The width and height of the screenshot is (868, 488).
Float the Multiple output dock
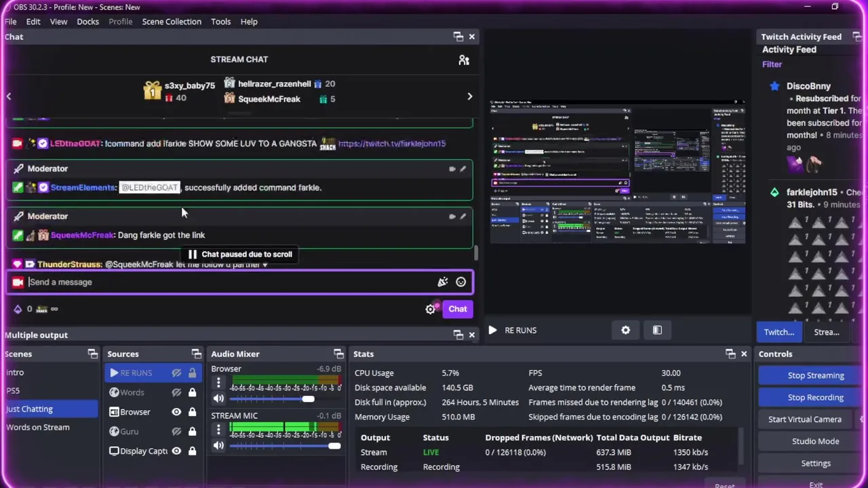[x=458, y=335]
